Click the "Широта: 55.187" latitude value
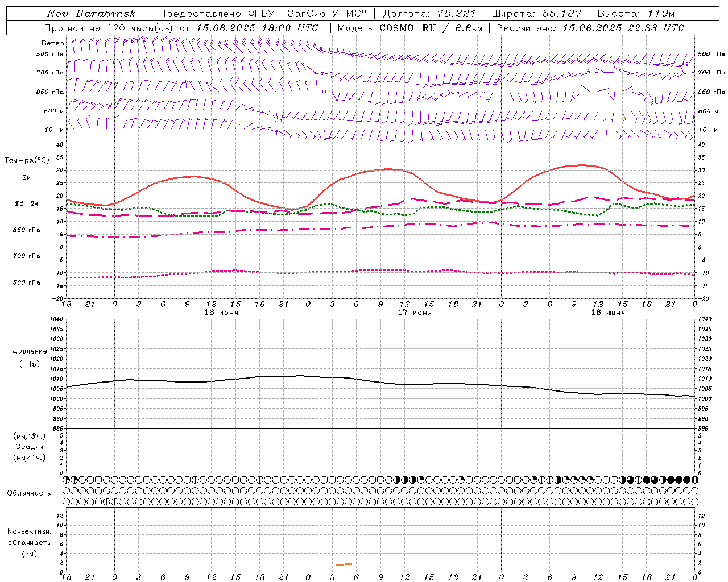Viewport: 728px width, 582px height. 536,14
